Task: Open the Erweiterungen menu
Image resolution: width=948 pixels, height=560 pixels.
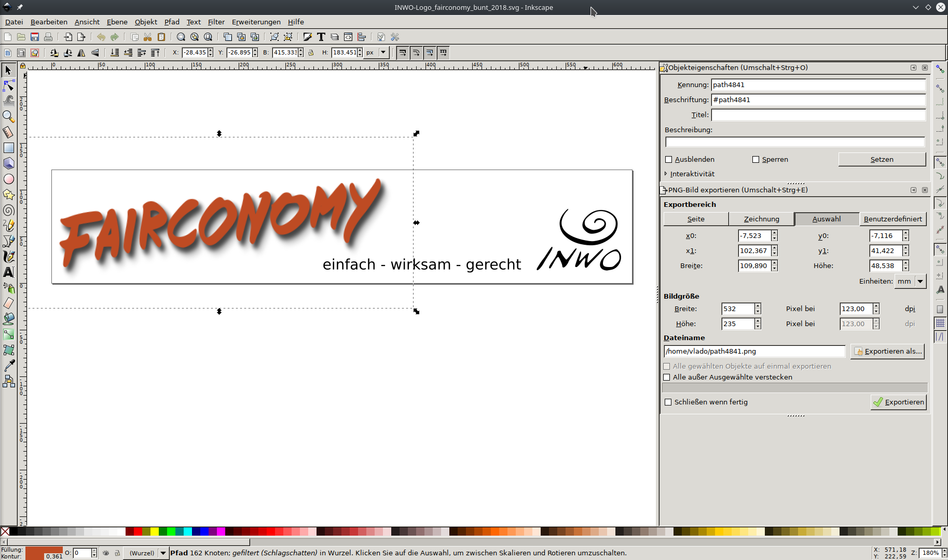Action: pos(256,22)
